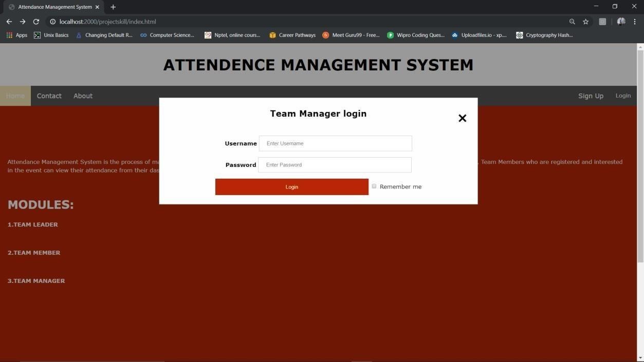Restore down the Chrome window
This screenshot has height=362, width=644.
615,6
